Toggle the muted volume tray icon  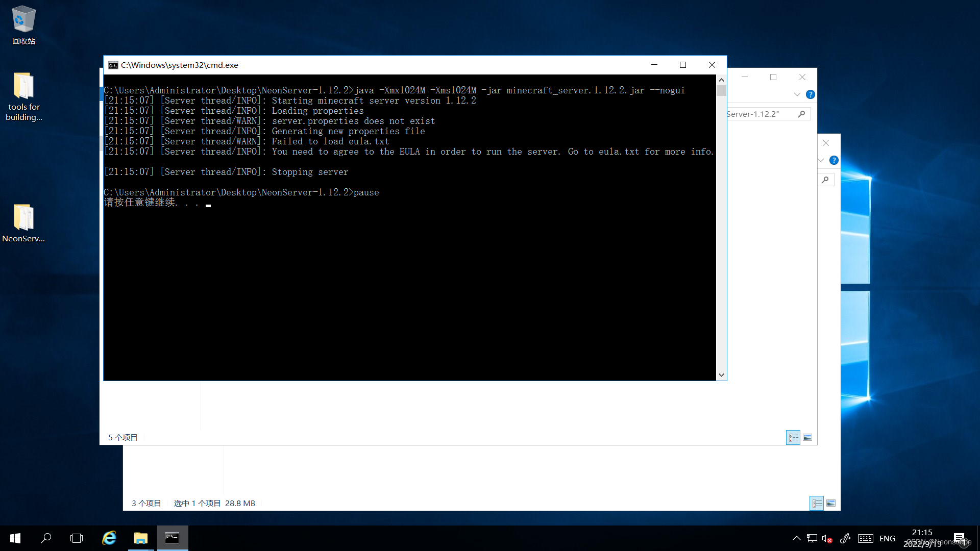827,538
